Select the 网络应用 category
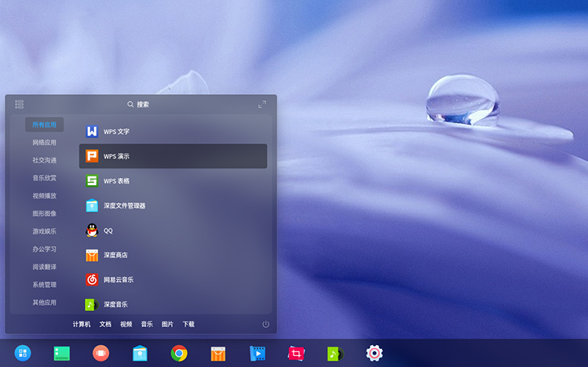The image size is (588, 367). pos(44,143)
